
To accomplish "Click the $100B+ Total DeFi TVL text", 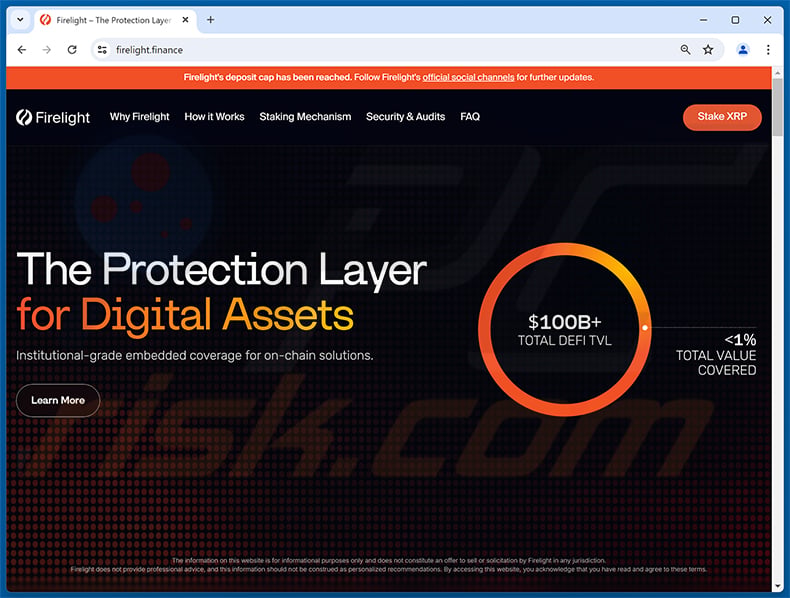I will pos(565,330).
